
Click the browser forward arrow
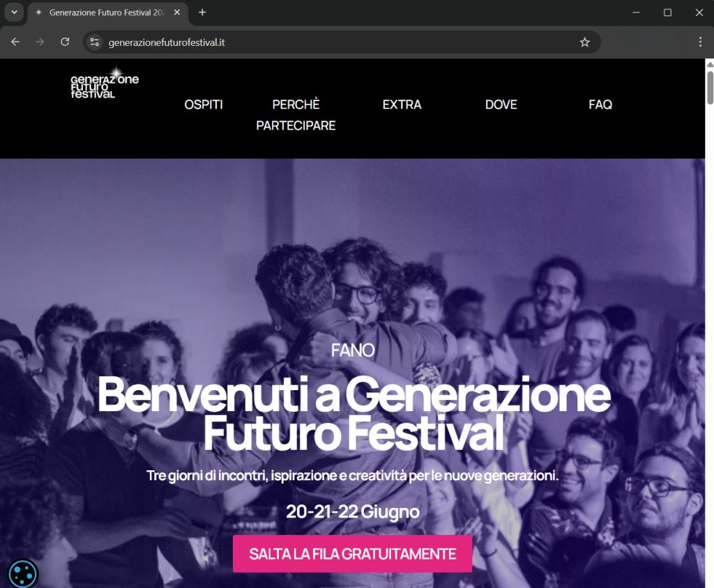point(40,42)
